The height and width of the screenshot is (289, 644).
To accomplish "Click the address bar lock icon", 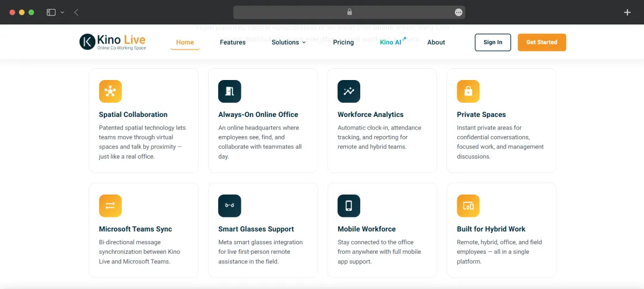I will 349,13.
